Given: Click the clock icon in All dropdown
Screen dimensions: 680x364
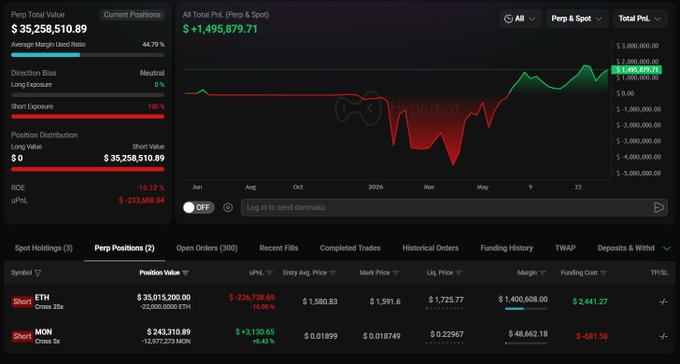Looking at the screenshot, I should [x=509, y=19].
